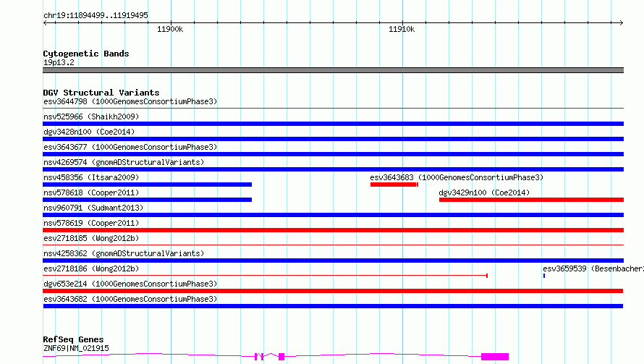Click small magenta ZNF69 exon box right of the paired exons
Image resolution: width=644 pixels, height=364 pixels.
coord(281,357)
